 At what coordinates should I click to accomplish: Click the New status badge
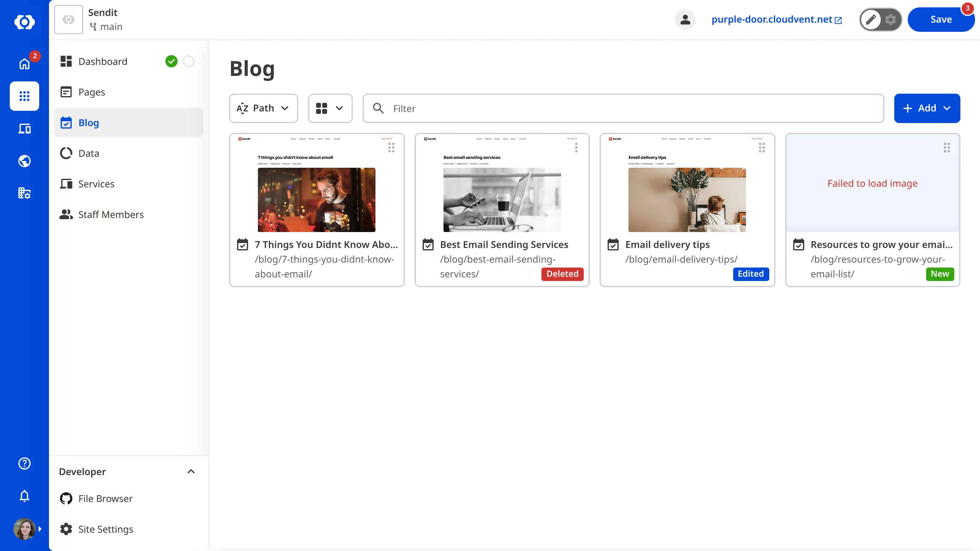point(940,274)
